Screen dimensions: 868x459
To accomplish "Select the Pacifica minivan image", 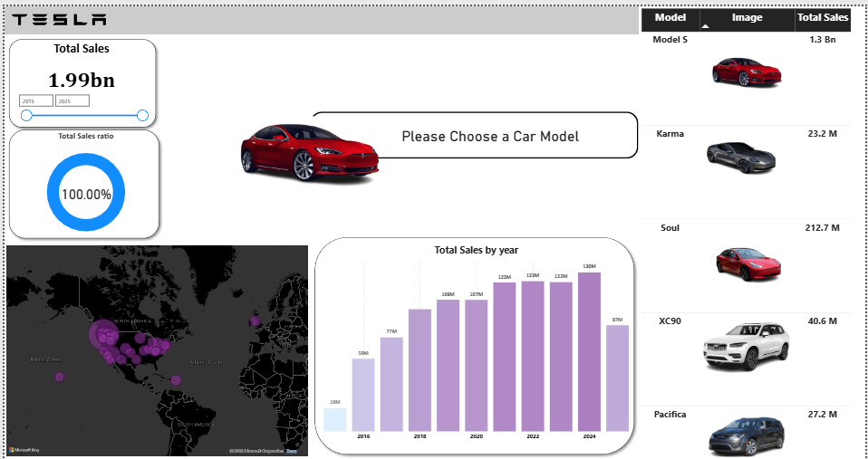I will tap(747, 438).
